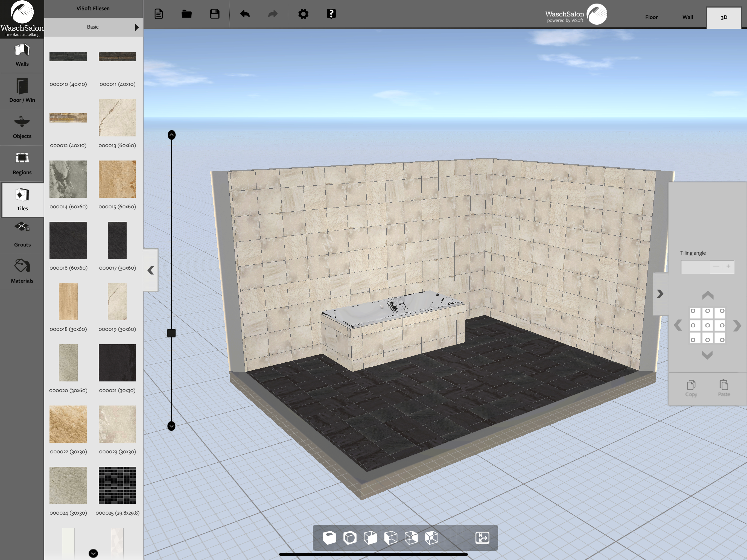The height and width of the screenshot is (560, 747).
Task: Increase tiling angle with plus
Action: pyautogui.click(x=728, y=267)
